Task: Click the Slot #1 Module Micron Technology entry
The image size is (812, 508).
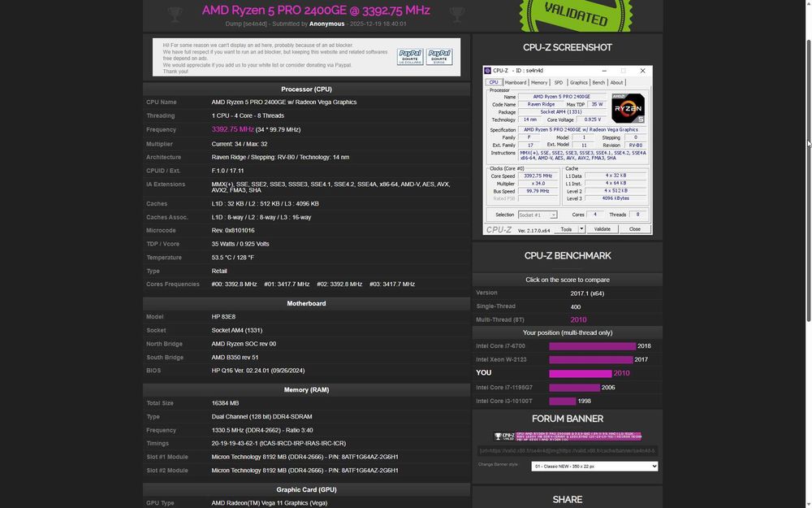Action: (x=304, y=457)
